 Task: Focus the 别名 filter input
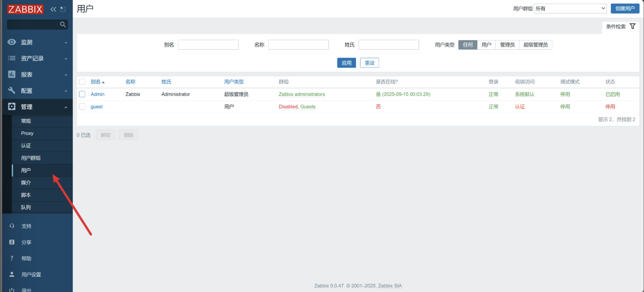click(208, 45)
